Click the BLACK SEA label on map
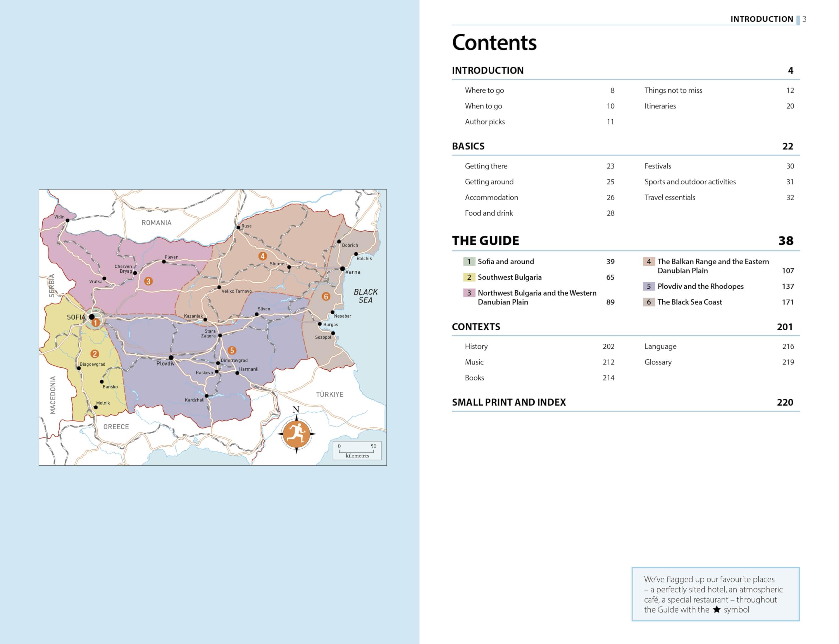 (x=365, y=296)
